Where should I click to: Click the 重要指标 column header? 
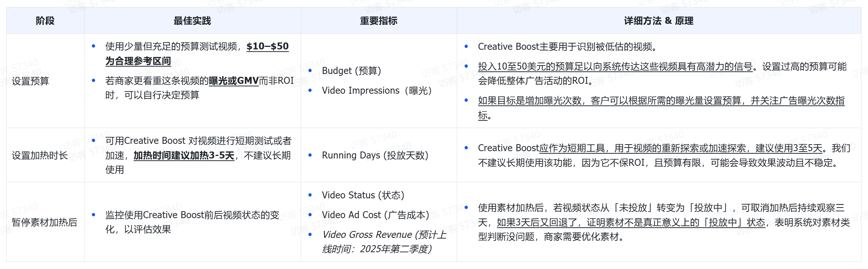pos(379,21)
